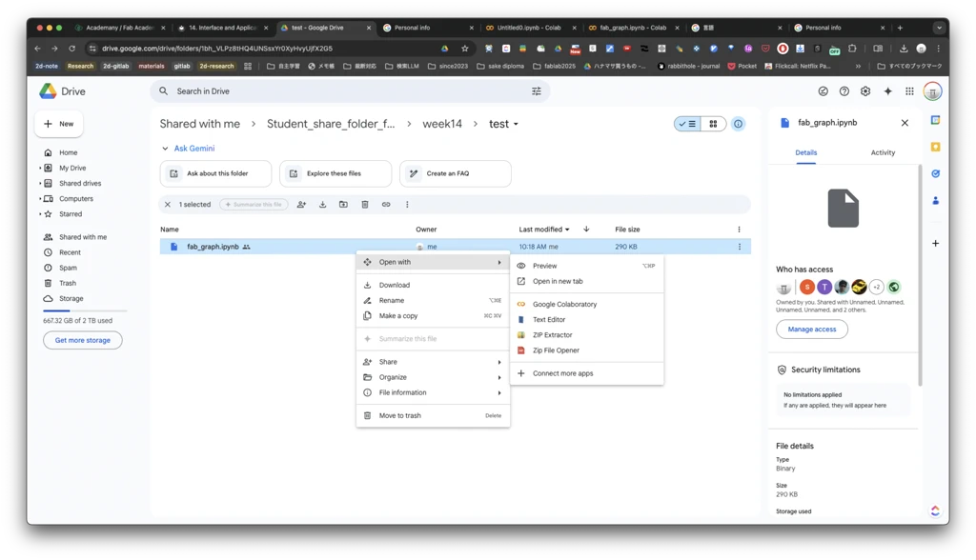Open the search options filter icon
The image size is (976, 560).
point(536,91)
